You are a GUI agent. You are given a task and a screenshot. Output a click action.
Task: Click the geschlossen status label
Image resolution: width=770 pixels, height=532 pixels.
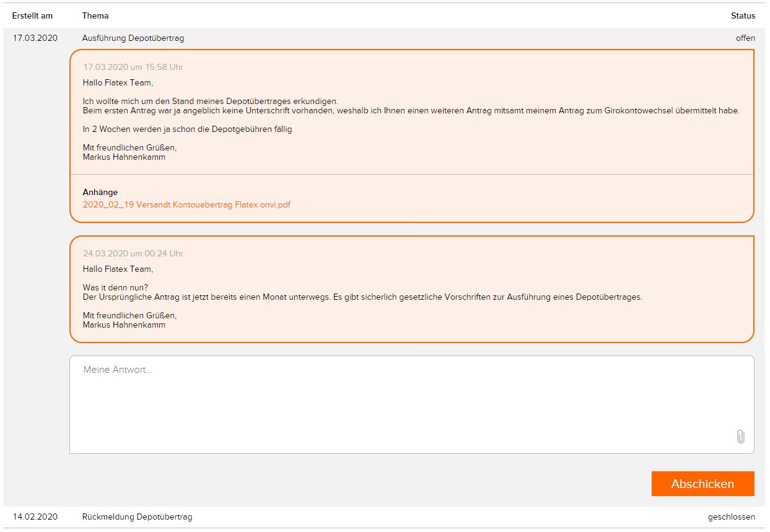pyautogui.click(x=732, y=517)
